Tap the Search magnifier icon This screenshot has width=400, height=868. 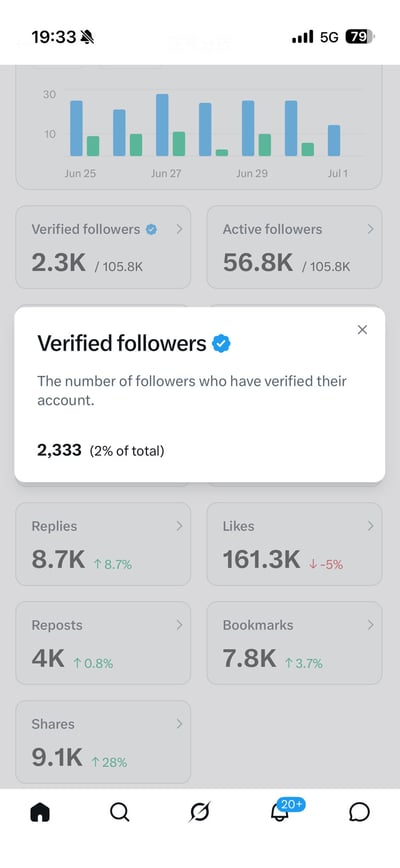click(x=120, y=812)
